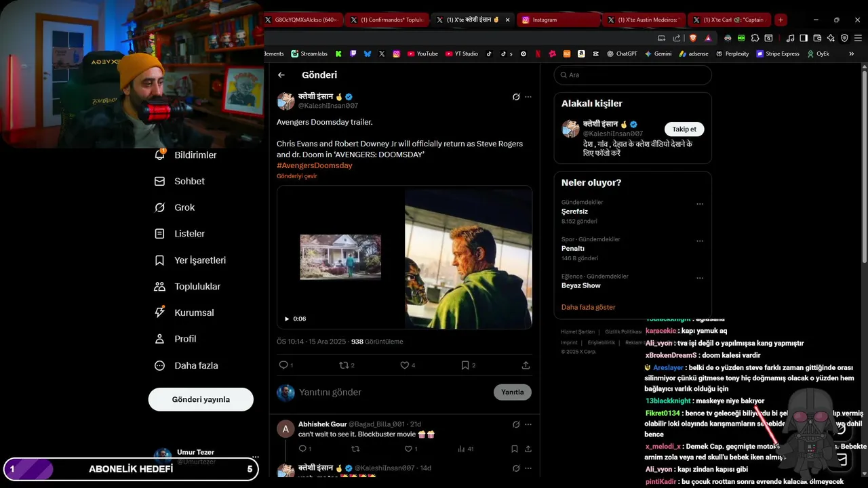Click the Gizlilik Politikası footer link
This screenshot has width=868, height=488.
click(x=623, y=331)
